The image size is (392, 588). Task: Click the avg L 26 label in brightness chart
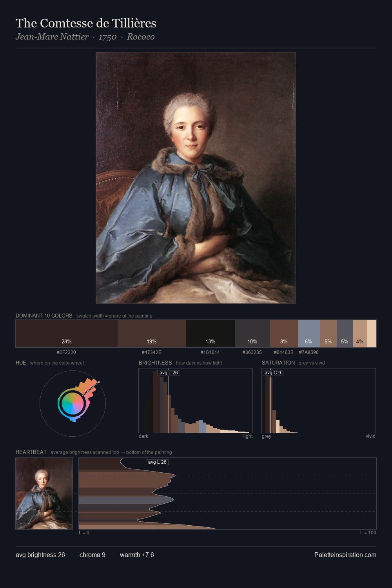pyautogui.click(x=169, y=373)
